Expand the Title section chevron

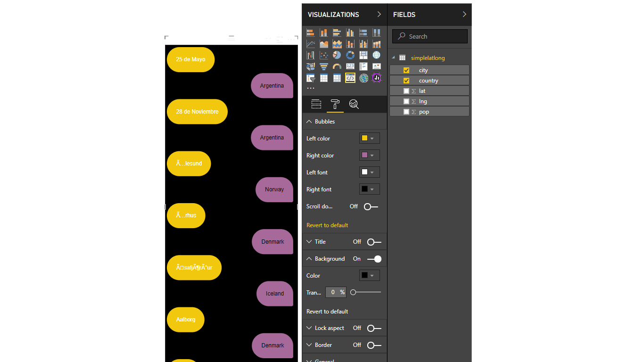coord(309,242)
